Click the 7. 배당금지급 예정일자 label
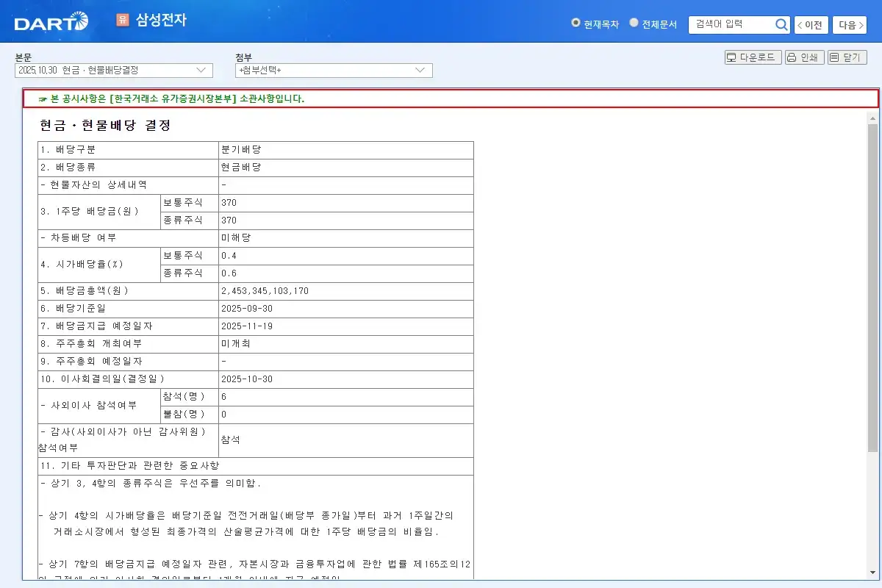 (97, 326)
